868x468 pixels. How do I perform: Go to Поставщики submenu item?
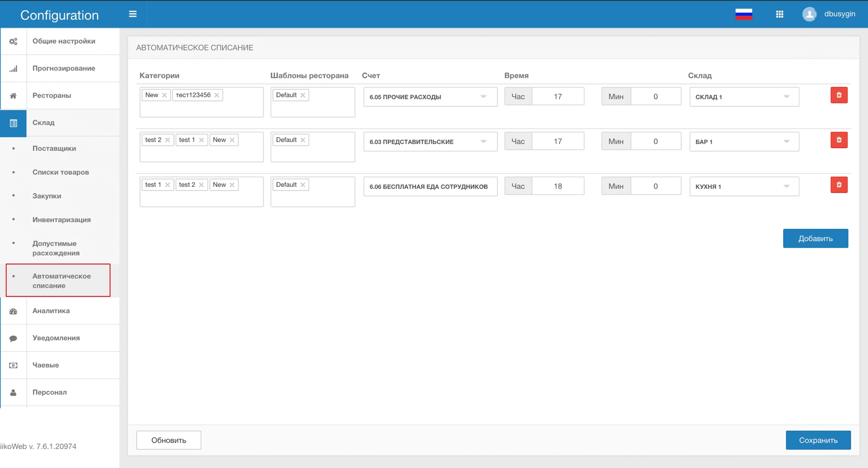[54, 148]
